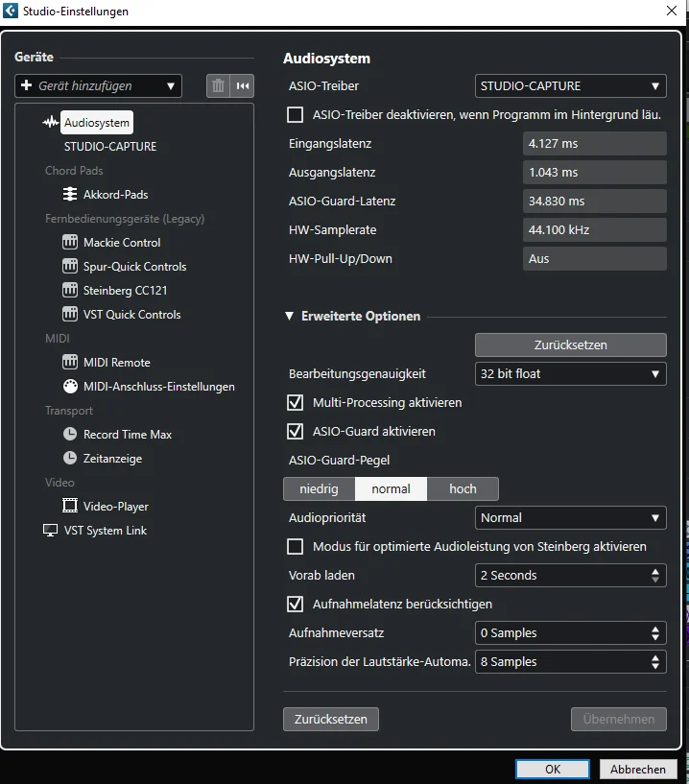The height and width of the screenshot is (784, 689).
Task: Set ASIO-Guard-Pegel to hoch
Action: click(x=463, y=489)
